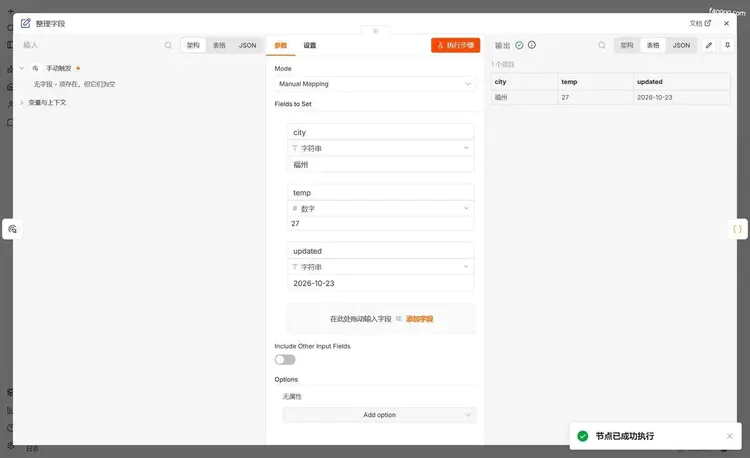
Task: Click the temp field name input
Action: [380, 192]
